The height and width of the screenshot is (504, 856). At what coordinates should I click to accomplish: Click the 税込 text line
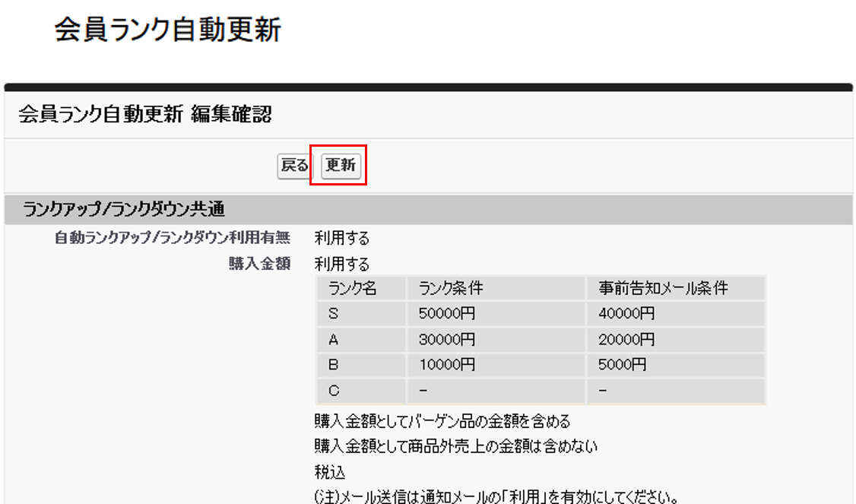[x=330, y=472]
